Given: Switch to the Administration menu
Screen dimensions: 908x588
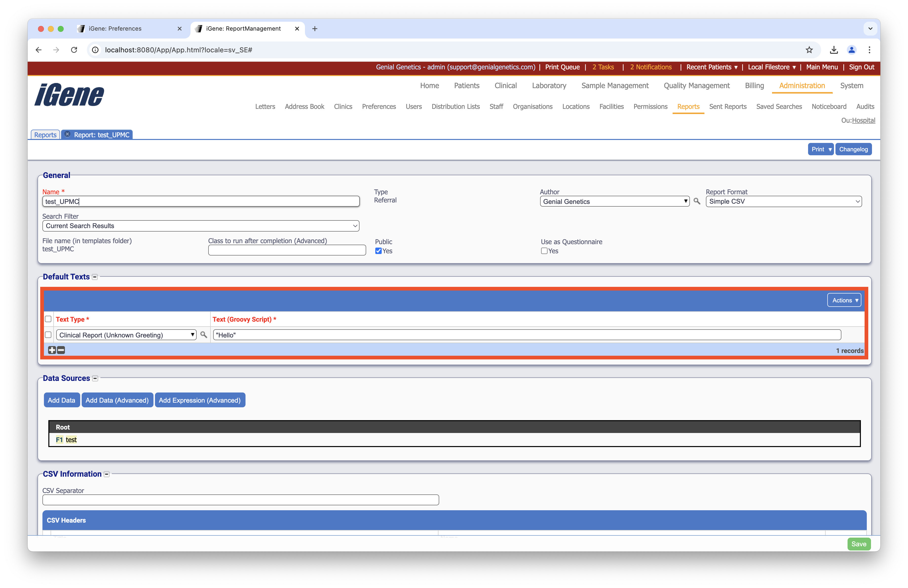Looking at the screenshot, I should [x=802, y=86].
